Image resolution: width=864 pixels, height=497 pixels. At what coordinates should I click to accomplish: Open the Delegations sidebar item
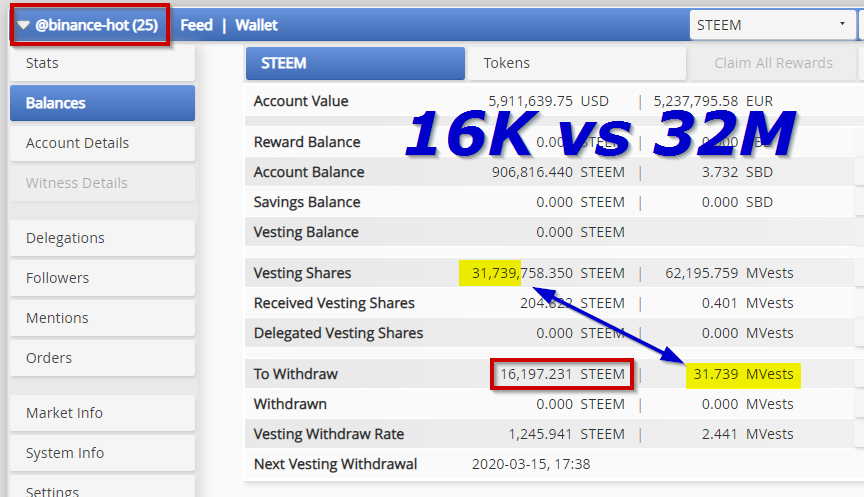click(102, 238)
